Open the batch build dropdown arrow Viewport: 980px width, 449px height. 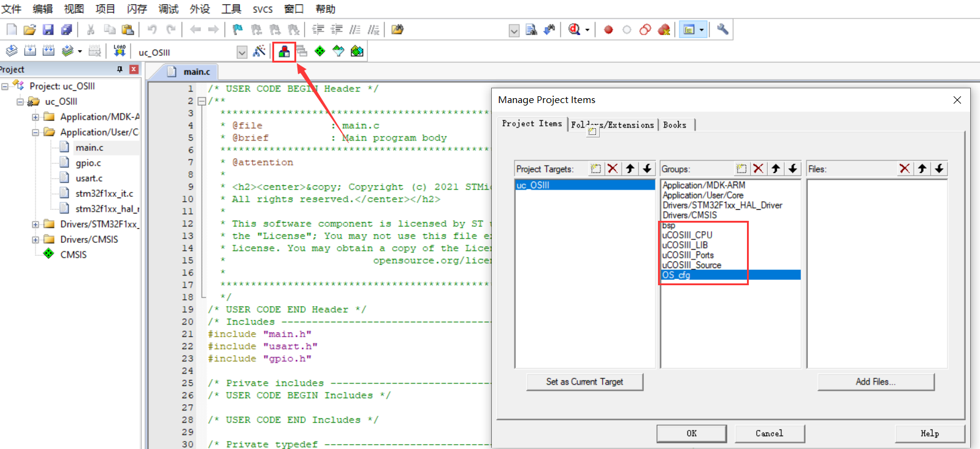click(x=80, y=51)
